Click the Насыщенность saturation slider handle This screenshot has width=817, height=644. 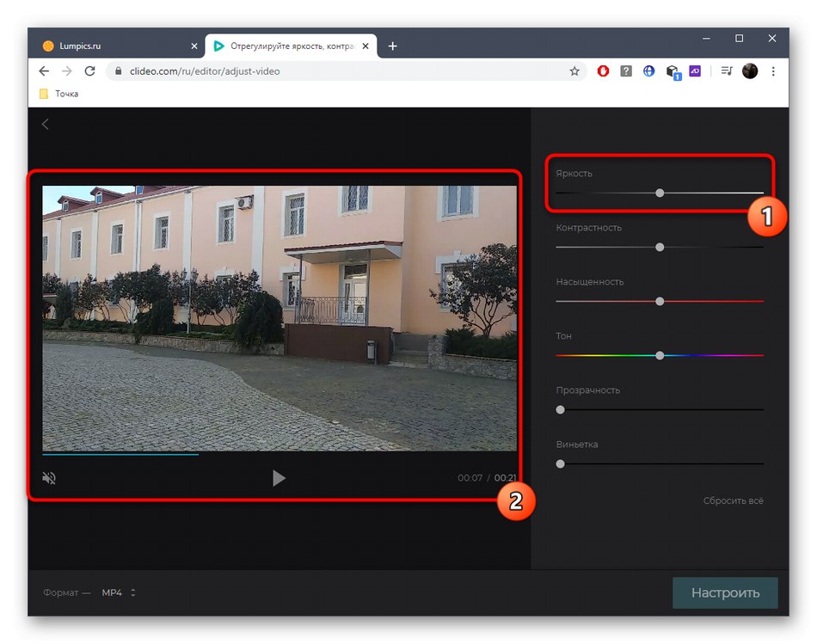[x=660, y=302]
